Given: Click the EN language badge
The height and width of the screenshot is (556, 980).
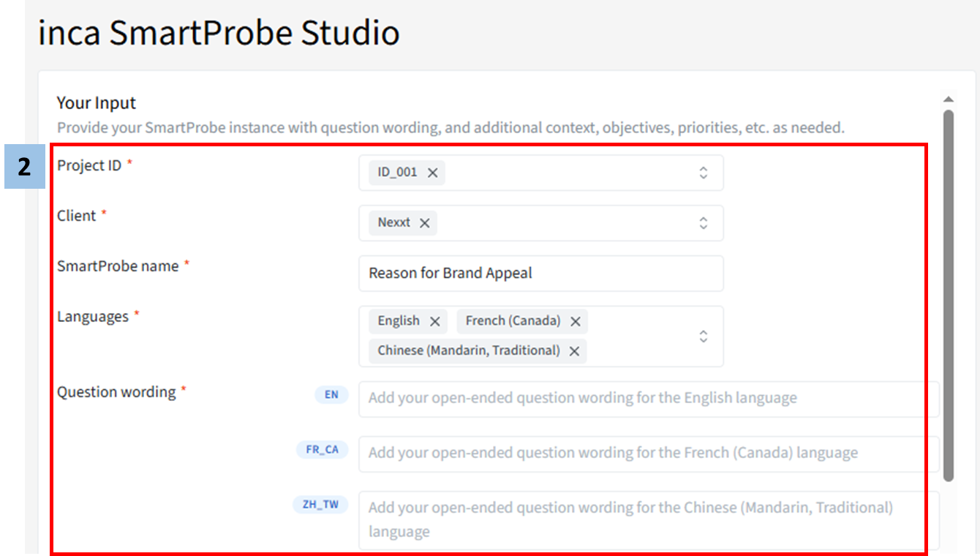Looking at the screenshot, I should click(x=331, y=395).
